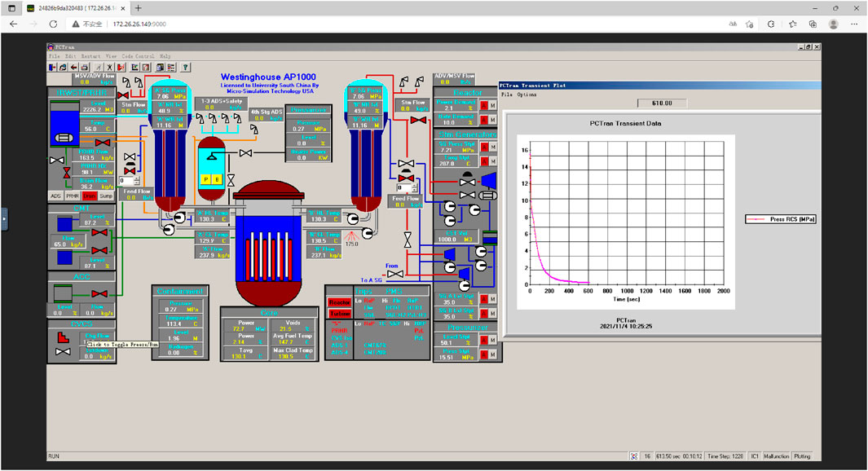Image resolution: width=868 pixels, height=471 pixels.
Task: Click the pressurizer spray line valve
Action: [x=246, y=152]
